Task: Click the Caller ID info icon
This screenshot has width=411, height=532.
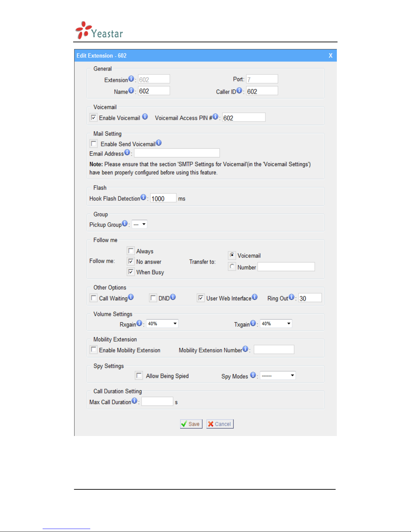Action: 239,90
